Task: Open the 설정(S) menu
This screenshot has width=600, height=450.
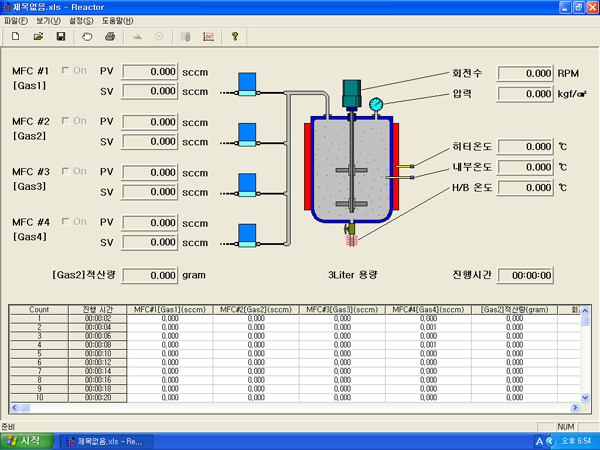Action: click(x=82, y=20)
